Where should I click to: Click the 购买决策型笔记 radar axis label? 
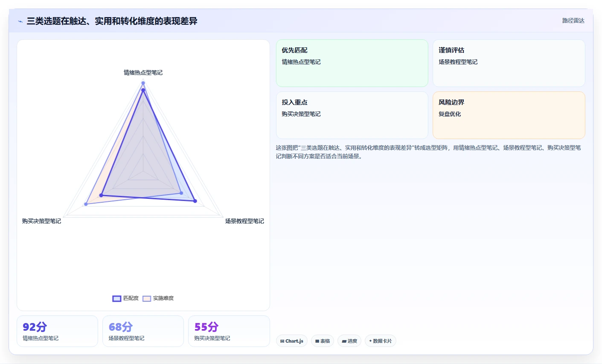point(41,221)
